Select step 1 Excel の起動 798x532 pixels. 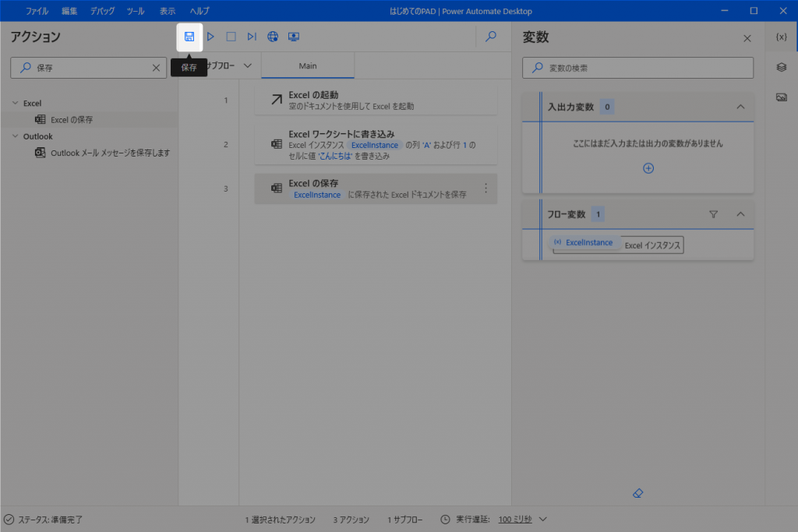tap(376, 100)
